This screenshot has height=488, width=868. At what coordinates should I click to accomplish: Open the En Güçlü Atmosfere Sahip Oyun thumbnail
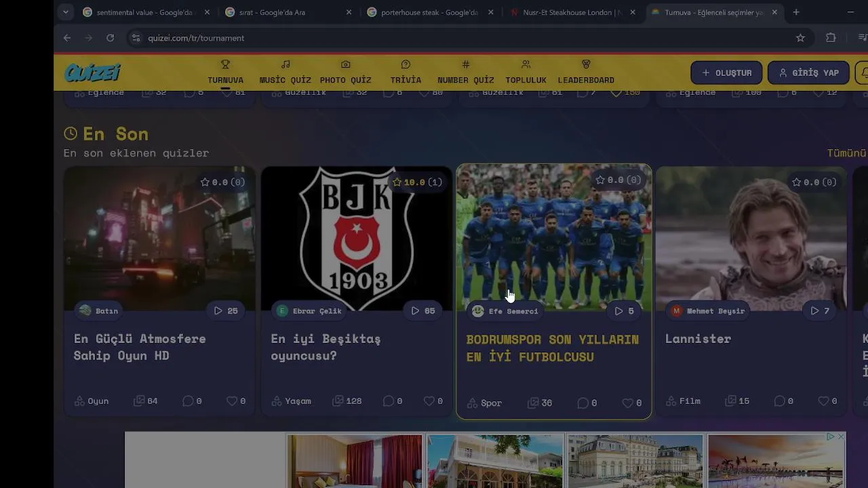coord(159,239)
